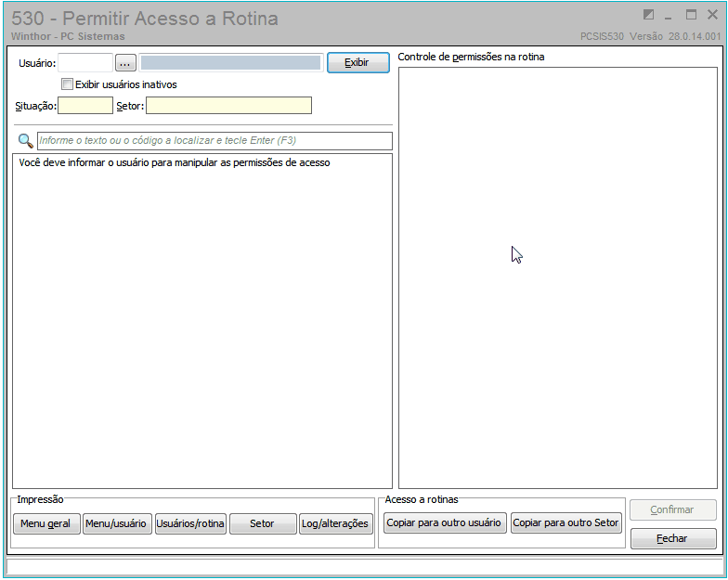728x580 pixels.
Task: Click the Exibir button
Action: tap(358, 63)
